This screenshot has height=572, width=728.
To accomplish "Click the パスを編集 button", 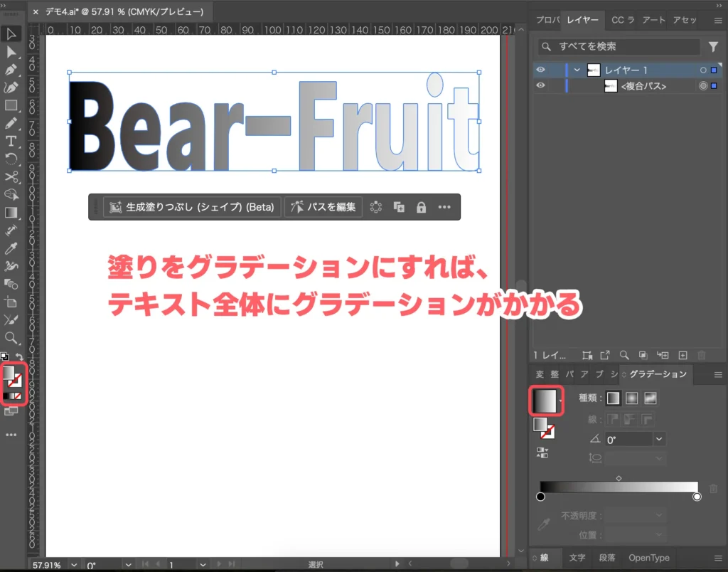I will (323, 207).
